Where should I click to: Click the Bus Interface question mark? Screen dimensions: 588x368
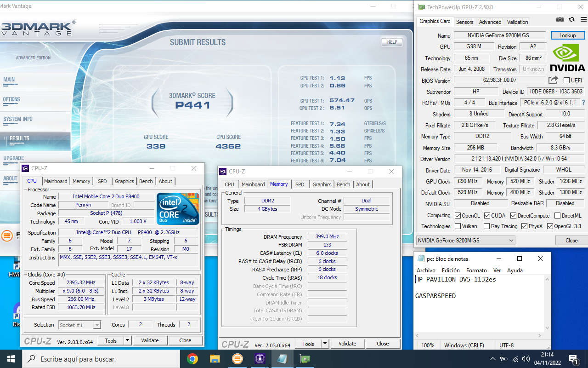pyautogui.click(x=583, y=103)
